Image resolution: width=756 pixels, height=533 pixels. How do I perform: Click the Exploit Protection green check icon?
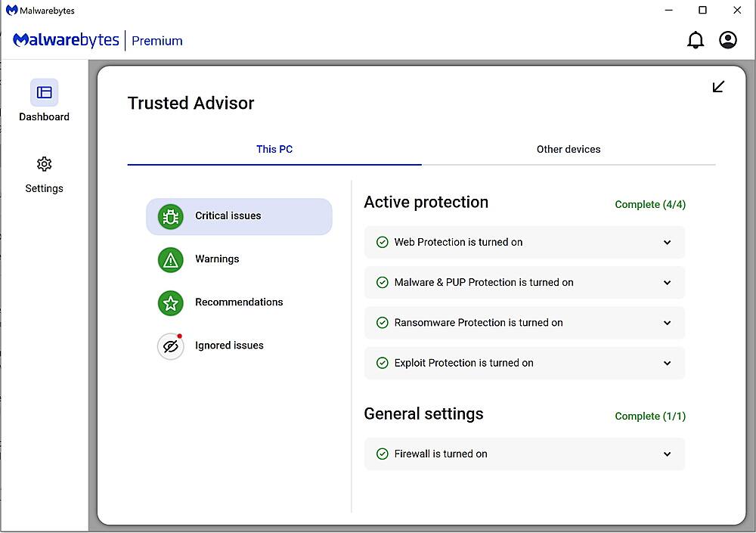tap(383, 363)
